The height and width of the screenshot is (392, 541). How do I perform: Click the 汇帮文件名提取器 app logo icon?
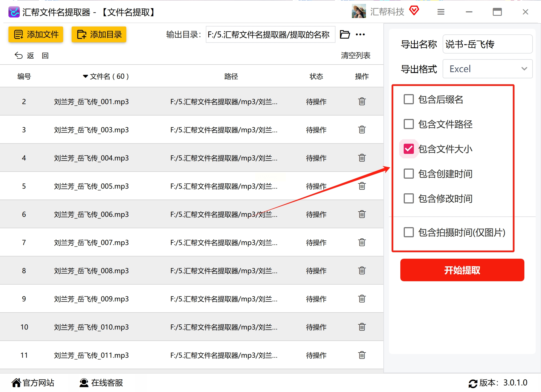pyautogui.click(x=14, y=12)
